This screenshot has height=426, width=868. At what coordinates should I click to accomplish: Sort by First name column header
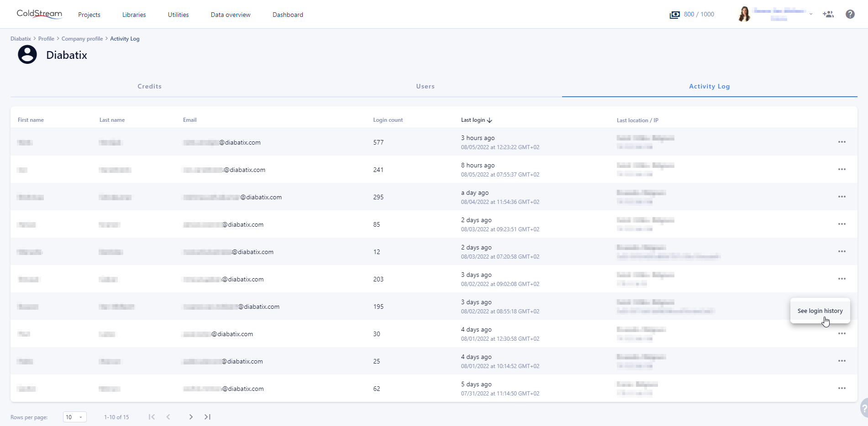click(x=31, y=120)
